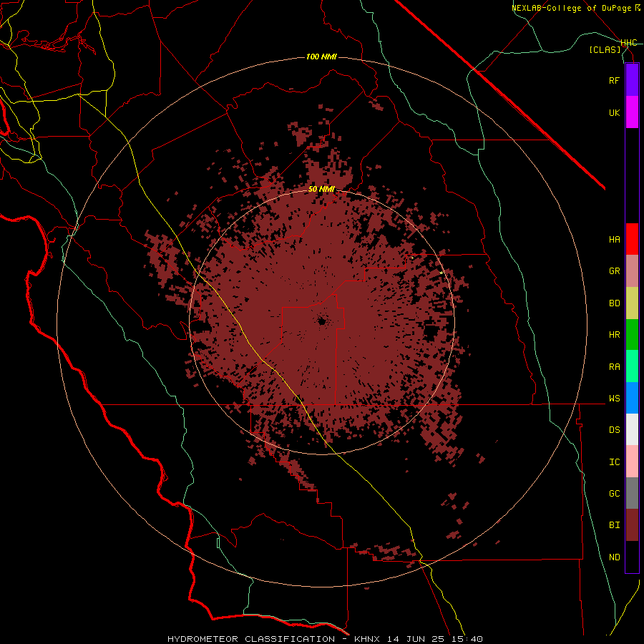This screenshot has height=644, width=644.
Task: Click the HR green legend swatch
Action: [x=632, y=335]
